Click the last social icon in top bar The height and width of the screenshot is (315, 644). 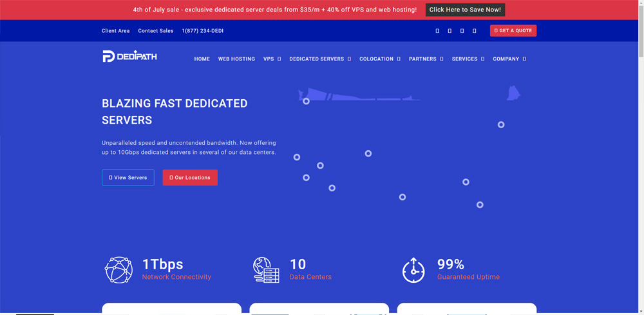point(475,31)
